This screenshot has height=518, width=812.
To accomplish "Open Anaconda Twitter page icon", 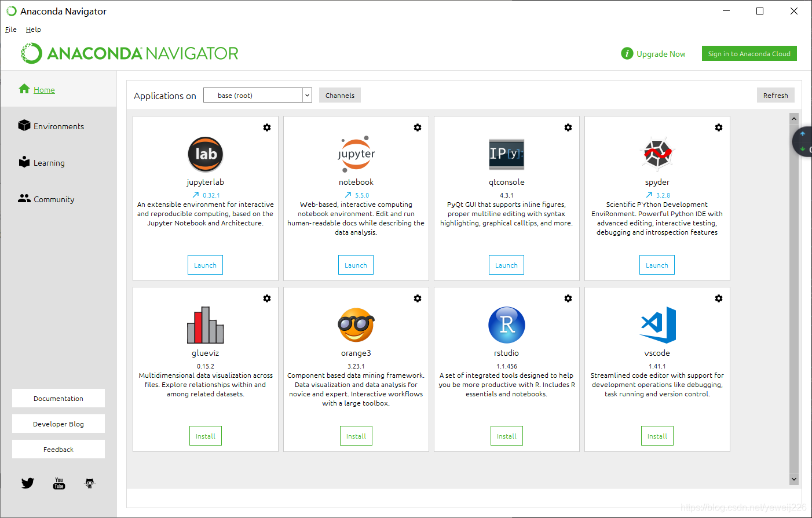I will pos(28,483).
